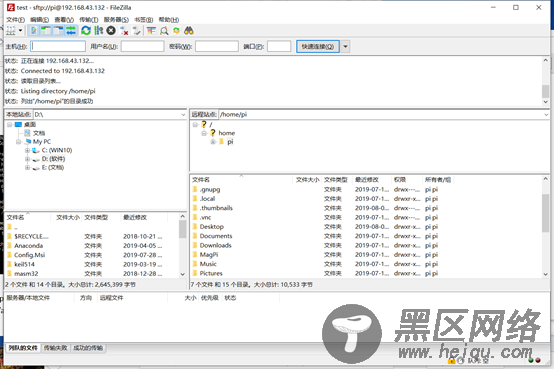Select the local keil514 folder

point(24,264)
